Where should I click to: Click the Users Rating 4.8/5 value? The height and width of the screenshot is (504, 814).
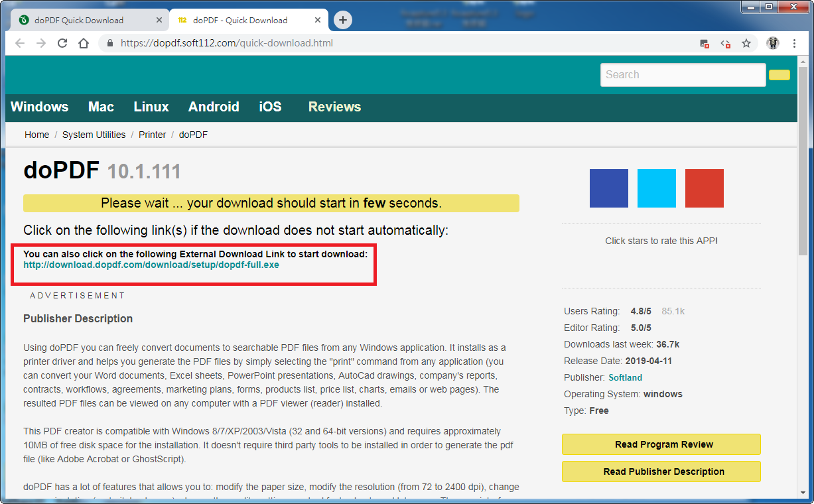(640, 311)
